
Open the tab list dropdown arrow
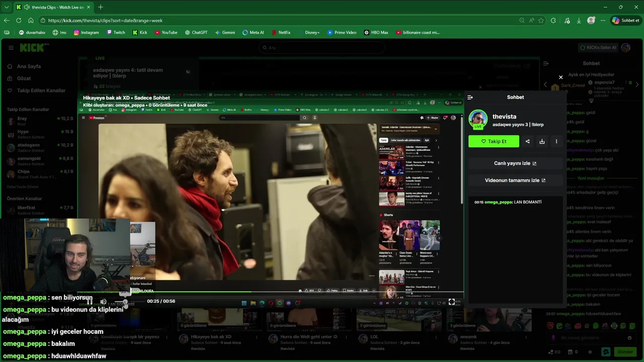pyautogui.click(x=6, y=7)
